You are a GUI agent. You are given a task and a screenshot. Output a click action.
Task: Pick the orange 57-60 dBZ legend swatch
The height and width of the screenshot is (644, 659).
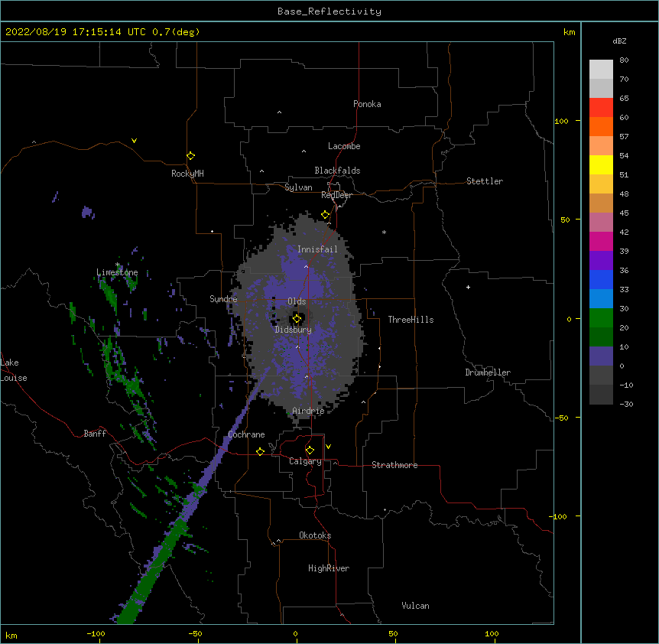click(601, 127)
